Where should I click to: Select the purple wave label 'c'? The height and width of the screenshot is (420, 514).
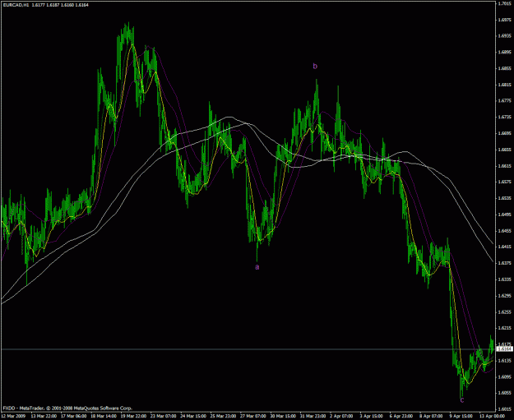click(462, 399)
